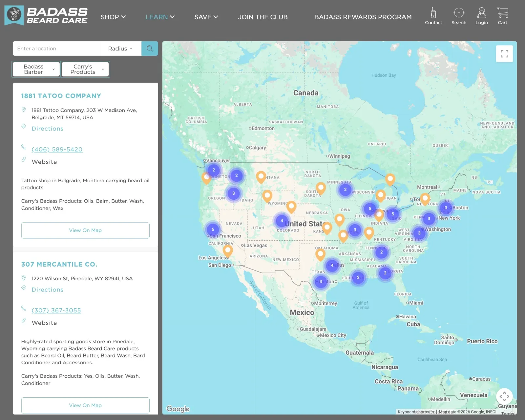
Task: Open map Keyboard shortcuts link
Action: pos(415,412)
